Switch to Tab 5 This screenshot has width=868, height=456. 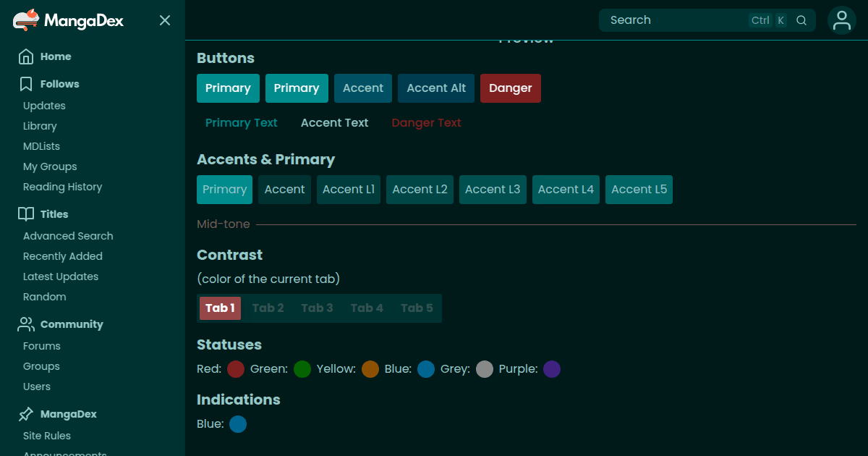point(417,308)
